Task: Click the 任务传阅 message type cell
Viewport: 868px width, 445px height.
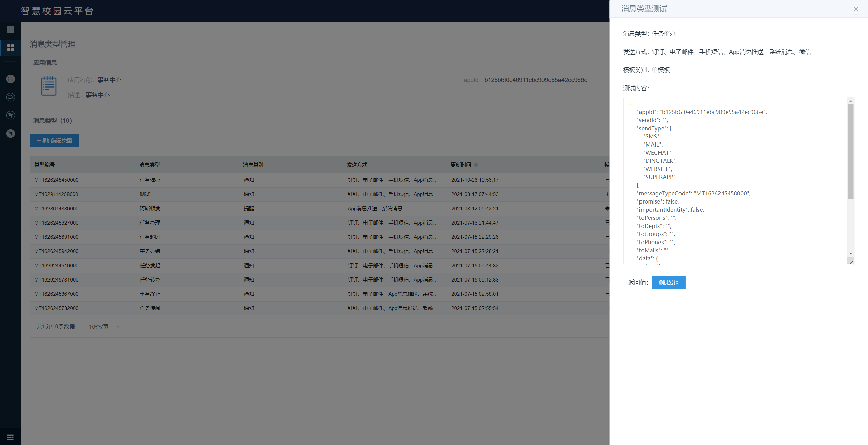Action: pos(150,308)
